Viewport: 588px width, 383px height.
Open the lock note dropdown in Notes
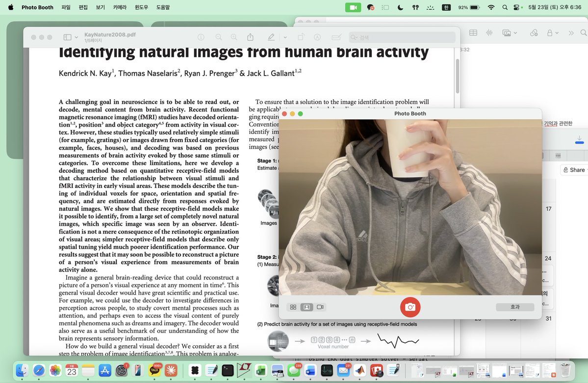click(x=553, y=33)
